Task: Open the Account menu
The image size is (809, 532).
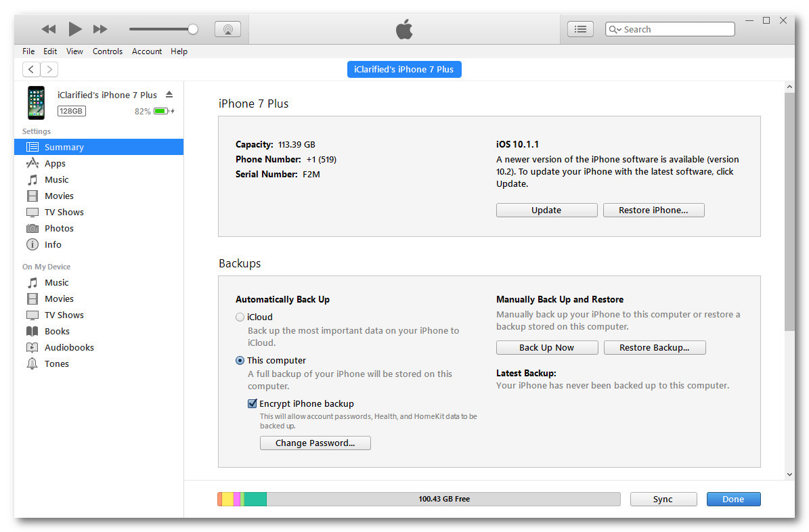Action: (x=147, y=51)
